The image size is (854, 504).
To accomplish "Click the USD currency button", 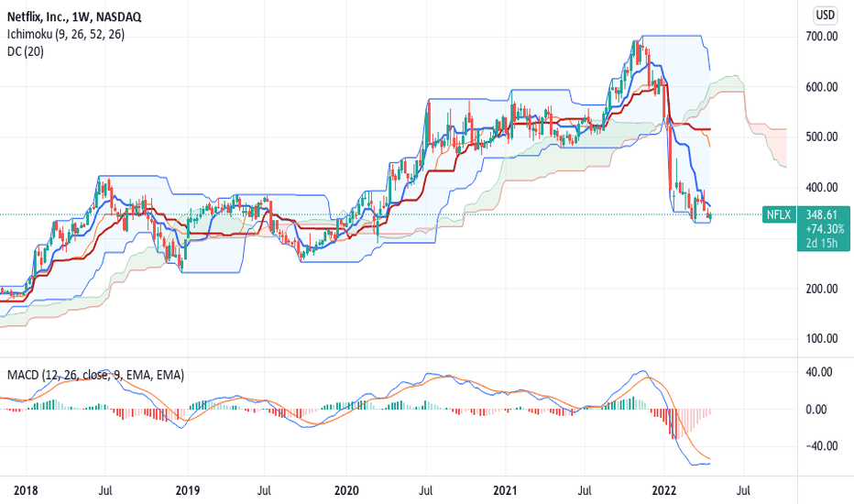I will pyautogui.click(x=825, y=16).
